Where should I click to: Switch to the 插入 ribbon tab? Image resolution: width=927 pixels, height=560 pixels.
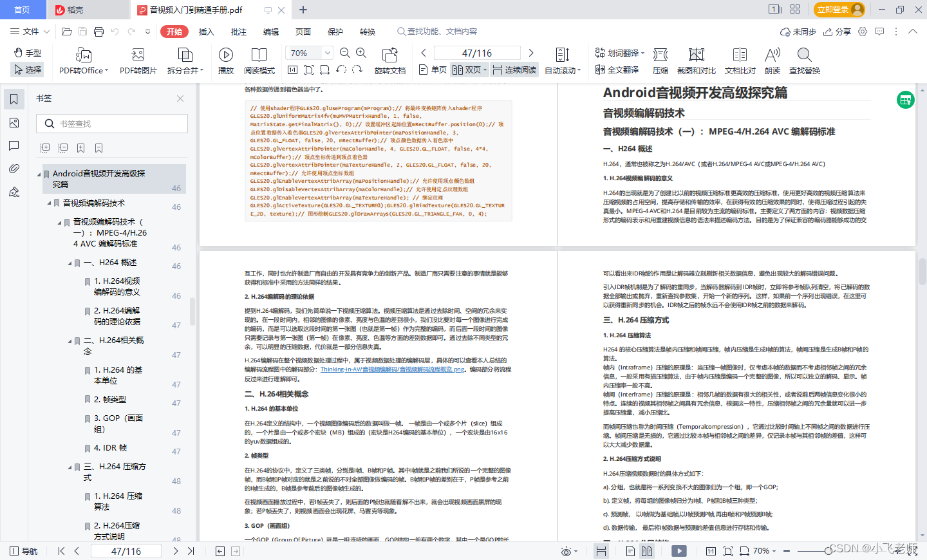(x=206, y=32)
